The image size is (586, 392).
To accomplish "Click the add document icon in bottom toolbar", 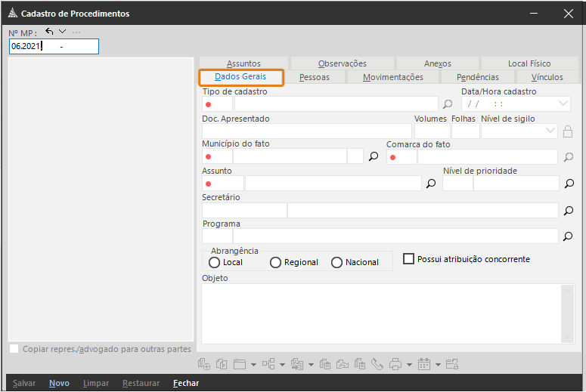I will pyautogui.click(x=203, y=363).
